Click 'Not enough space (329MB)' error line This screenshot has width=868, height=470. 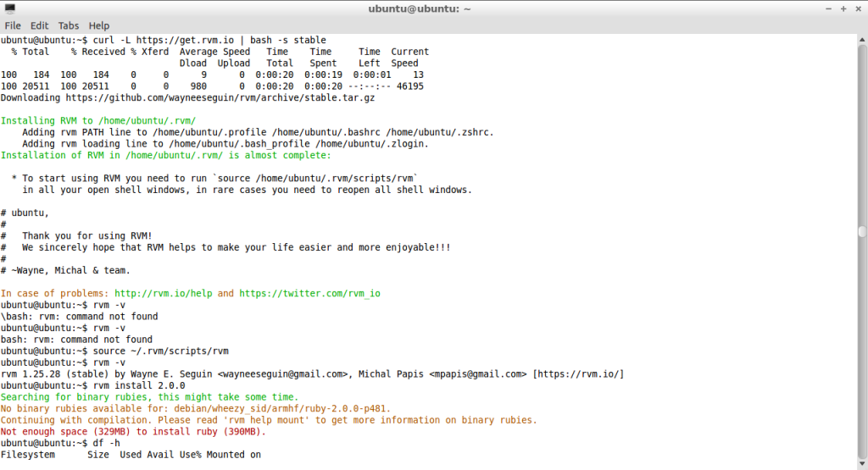tap(133, 432)
